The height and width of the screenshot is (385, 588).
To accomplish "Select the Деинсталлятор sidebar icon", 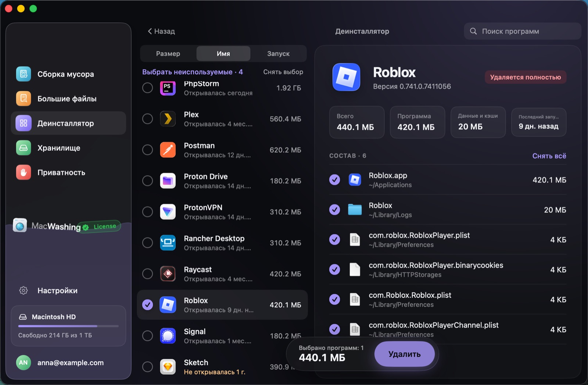I will [x=24, y=123].
